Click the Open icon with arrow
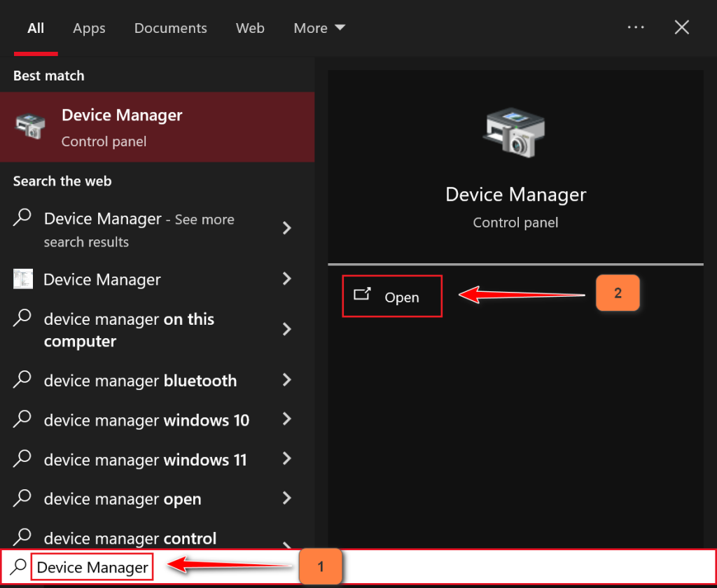The width and height of the screenshot is (717, 588). pyautogui.click(x=362, y=295)
